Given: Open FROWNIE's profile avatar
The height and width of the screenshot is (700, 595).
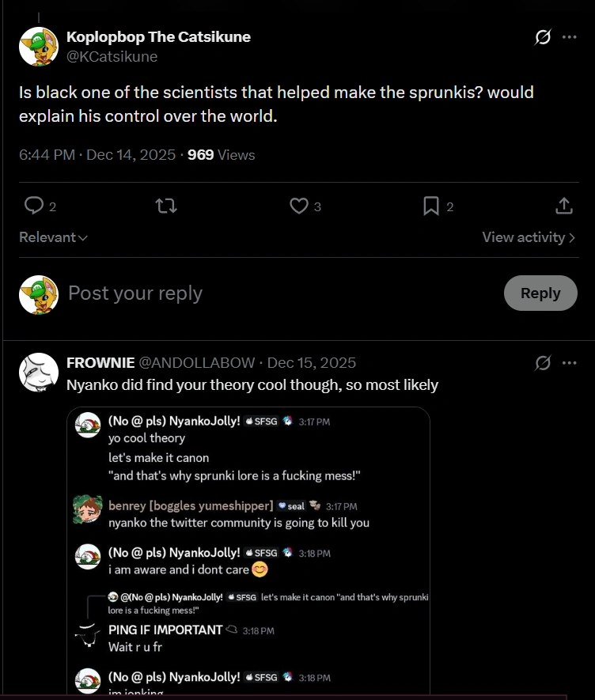Looking at the screenshot, I should tap(38, 373).
